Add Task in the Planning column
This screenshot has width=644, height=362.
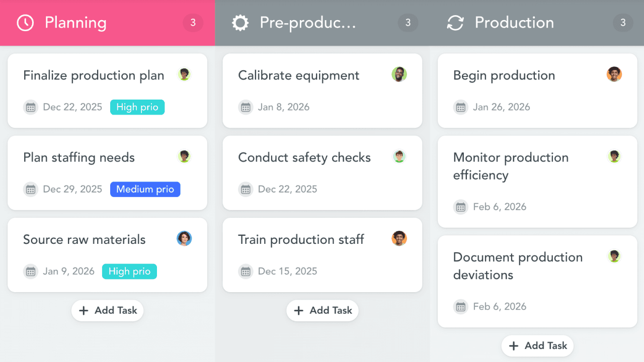coord(108,311)
